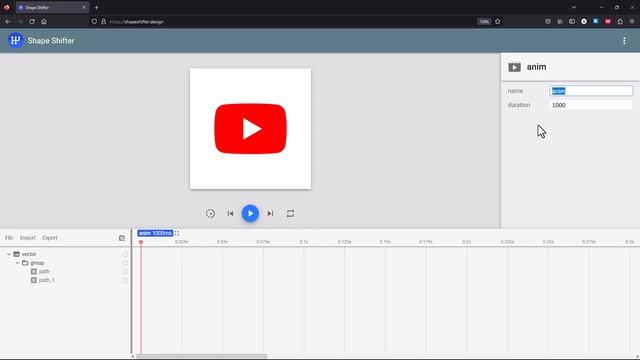Screen dimensions: 640x360
Task: Click the anim 1000ms timeline label
Action: (155, 233)
